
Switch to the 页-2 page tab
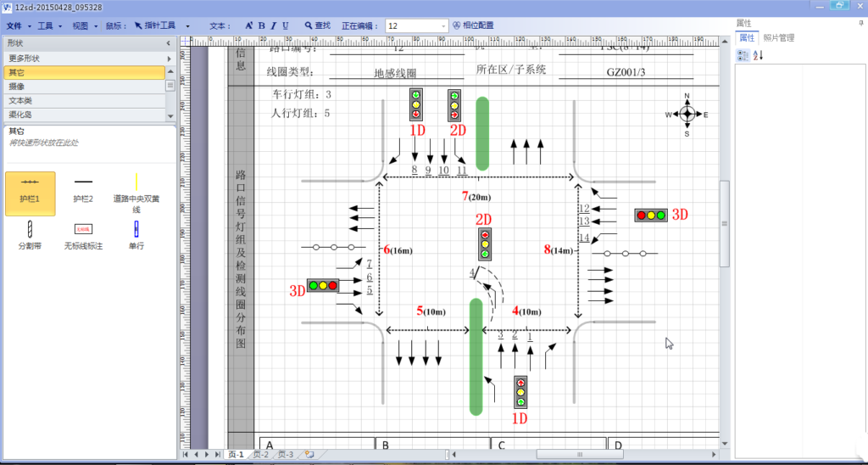tap(260, 455)
